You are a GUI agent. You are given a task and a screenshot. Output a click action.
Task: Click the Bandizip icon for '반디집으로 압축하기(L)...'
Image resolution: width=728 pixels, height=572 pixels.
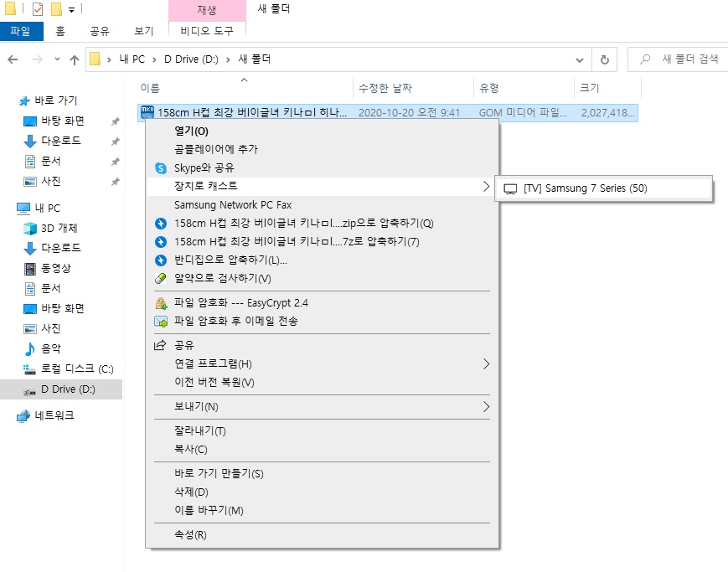(162, 260)
